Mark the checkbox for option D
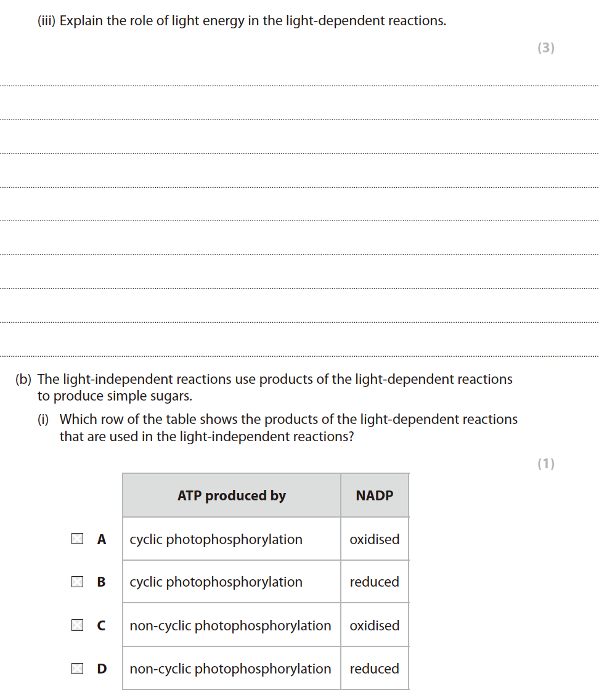The height and width of the screenshot is (700, 599). [x=77, y=669]
